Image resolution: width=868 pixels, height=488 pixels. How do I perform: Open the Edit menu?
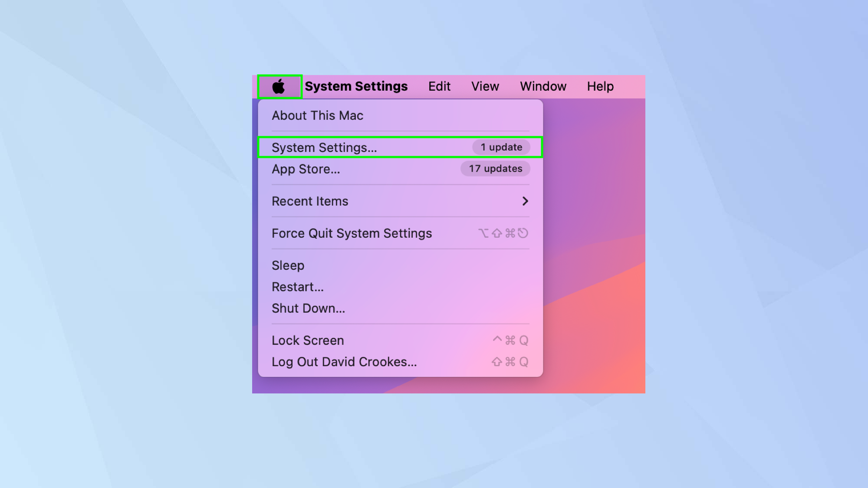[x=439, y=86]
